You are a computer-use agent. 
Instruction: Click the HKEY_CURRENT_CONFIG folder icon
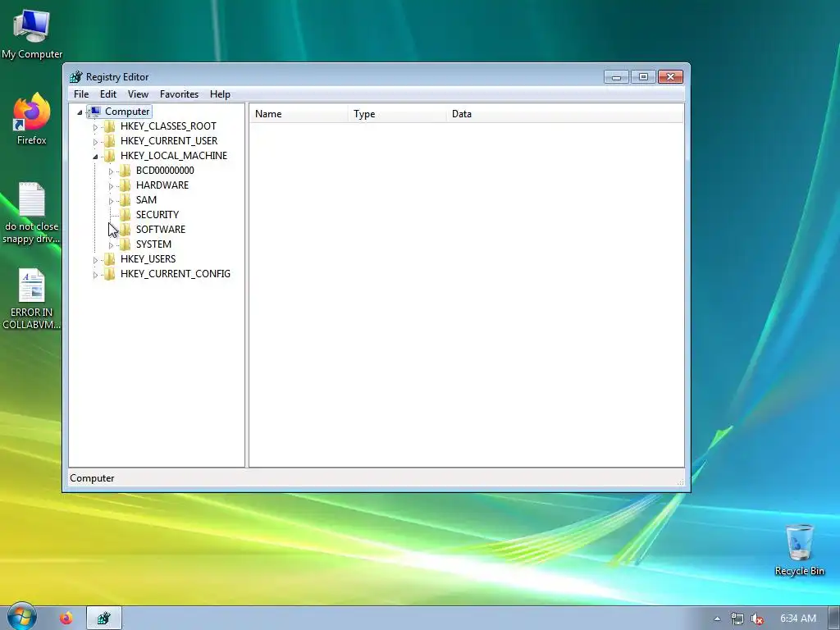[x=110, y=274]
